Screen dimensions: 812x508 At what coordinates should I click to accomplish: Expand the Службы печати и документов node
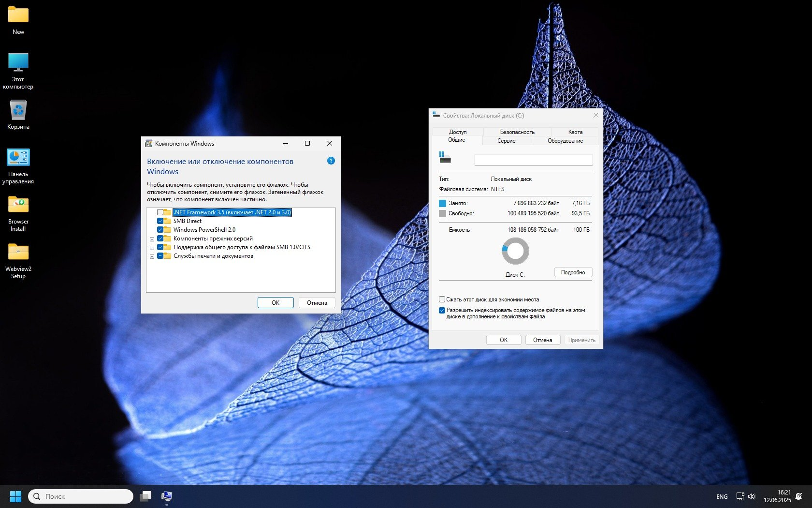click(x=152, y=256)
